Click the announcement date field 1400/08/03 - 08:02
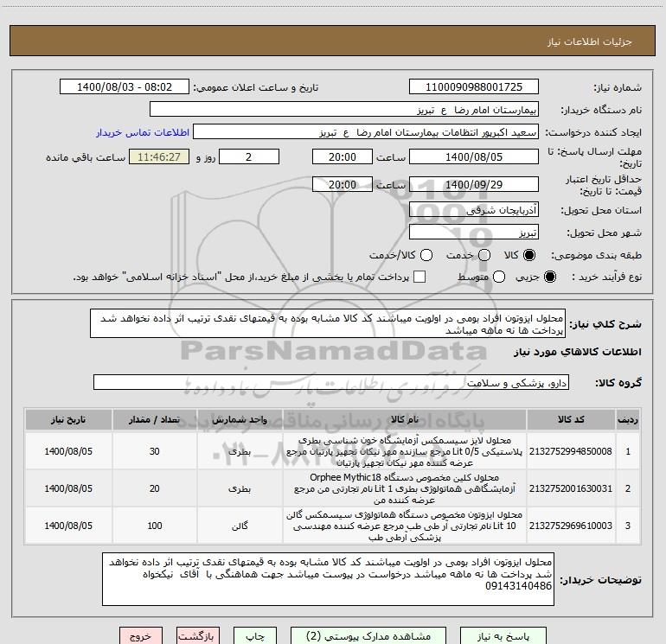 tap(125, 87)
